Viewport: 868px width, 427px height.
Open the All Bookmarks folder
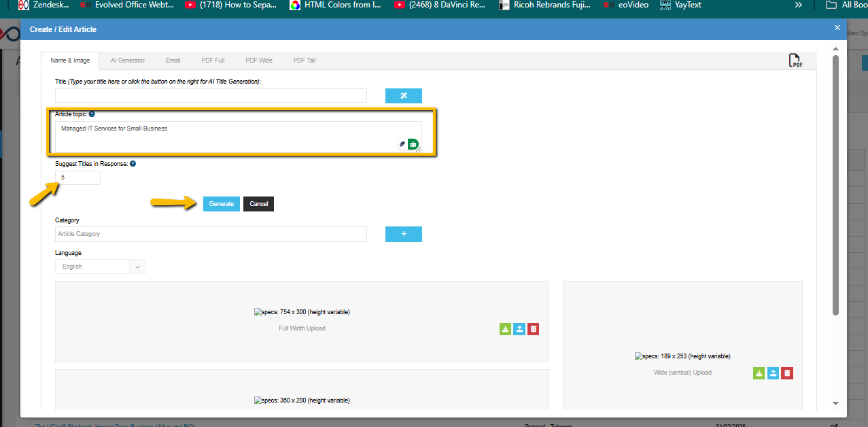pyautogui.click(x=846, y=5)
